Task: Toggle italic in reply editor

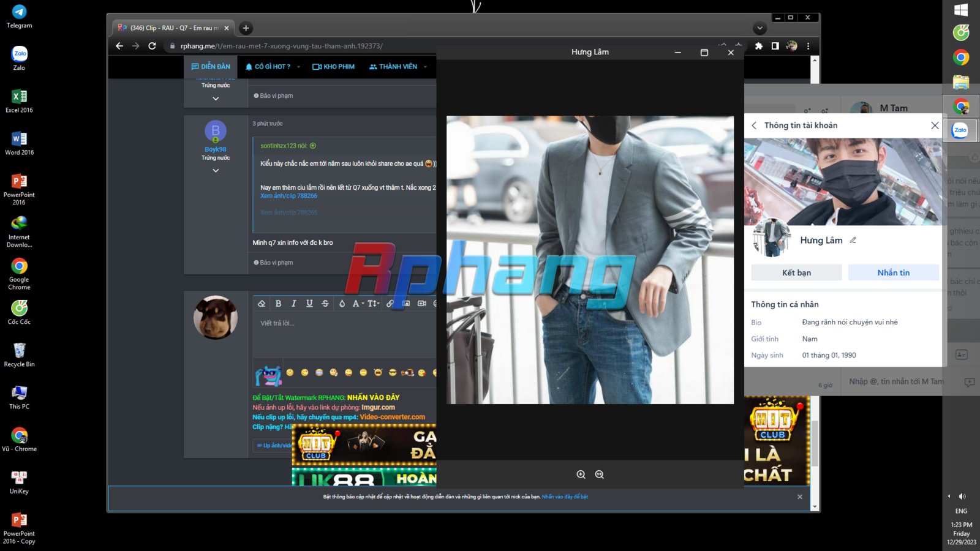Action: coord(294,304)
